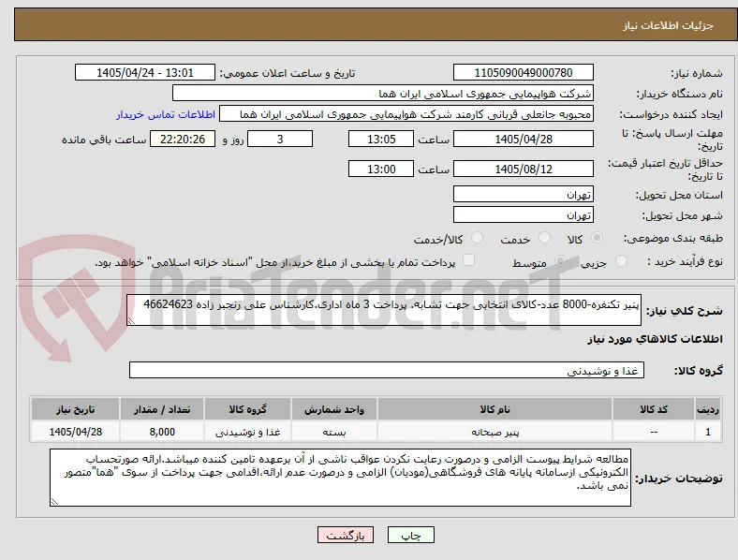
Task: Click the جزئیات اطلاعات نیاز header title
Action: tap(669, 25)
